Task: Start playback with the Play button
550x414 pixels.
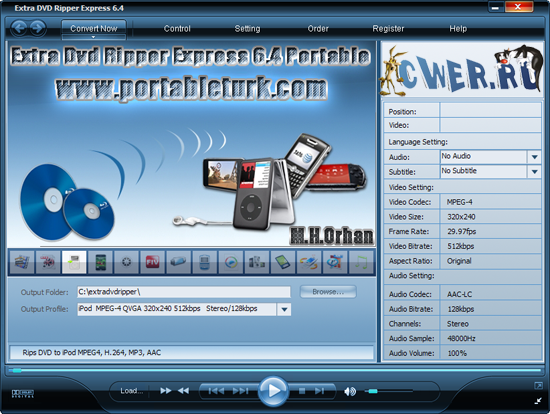Action: (x=274, y=390)
